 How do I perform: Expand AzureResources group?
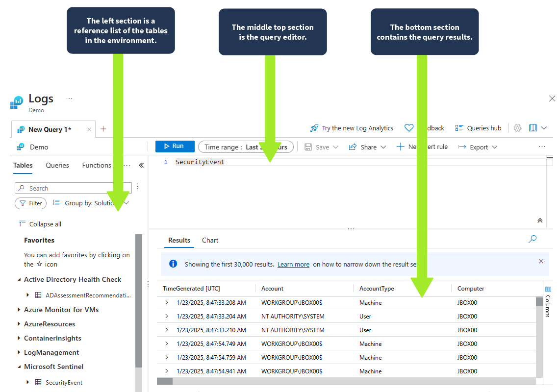click(x=19, y=324)
